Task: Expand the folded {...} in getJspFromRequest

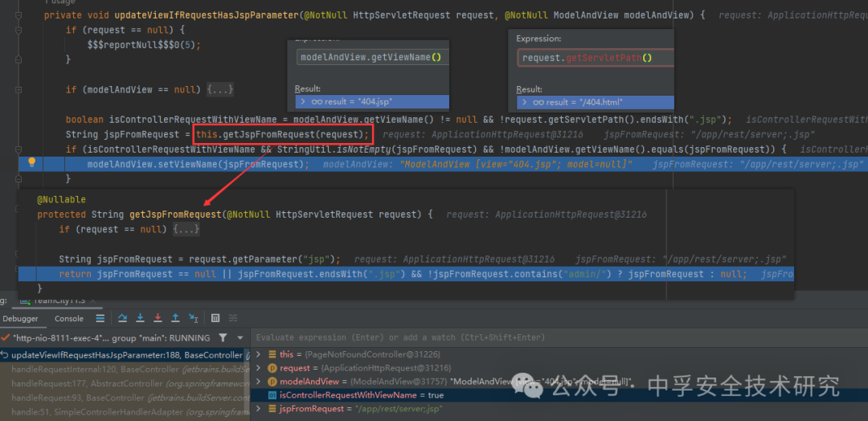Action: [186, 229]
